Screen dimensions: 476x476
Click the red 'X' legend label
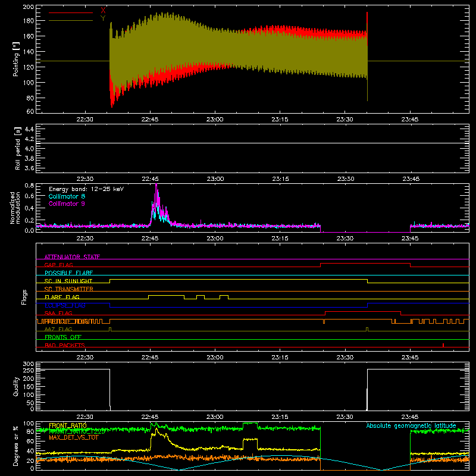coord(103,11)
